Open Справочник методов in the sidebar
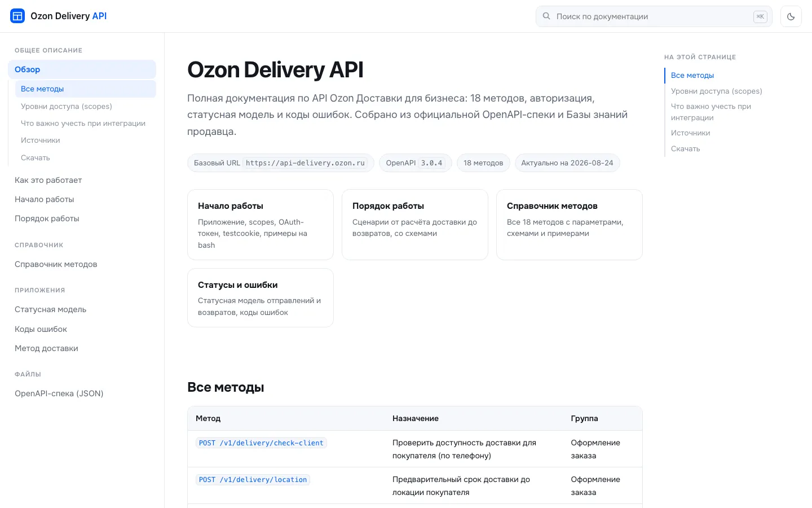The image size is (812, 508). click(x=56, y=264)
